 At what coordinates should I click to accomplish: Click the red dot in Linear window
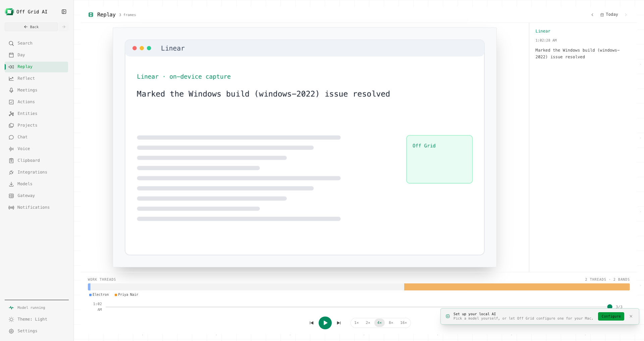pos(135,48)
